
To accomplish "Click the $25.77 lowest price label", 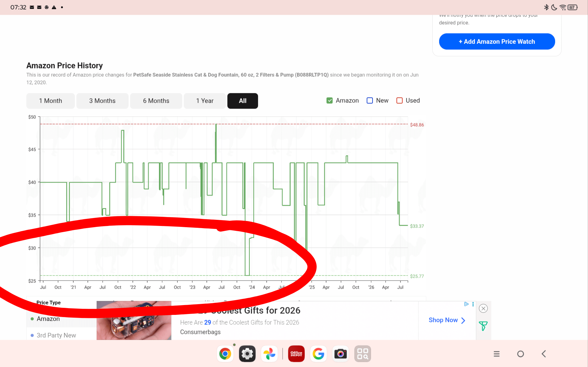I will coord(417,276).
